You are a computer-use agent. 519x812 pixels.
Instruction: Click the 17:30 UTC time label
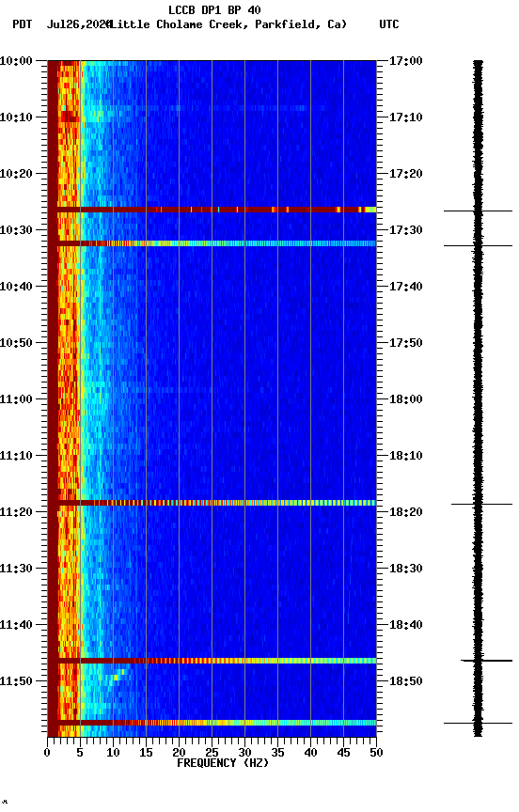pyautogui.click(x=406, y=230)
